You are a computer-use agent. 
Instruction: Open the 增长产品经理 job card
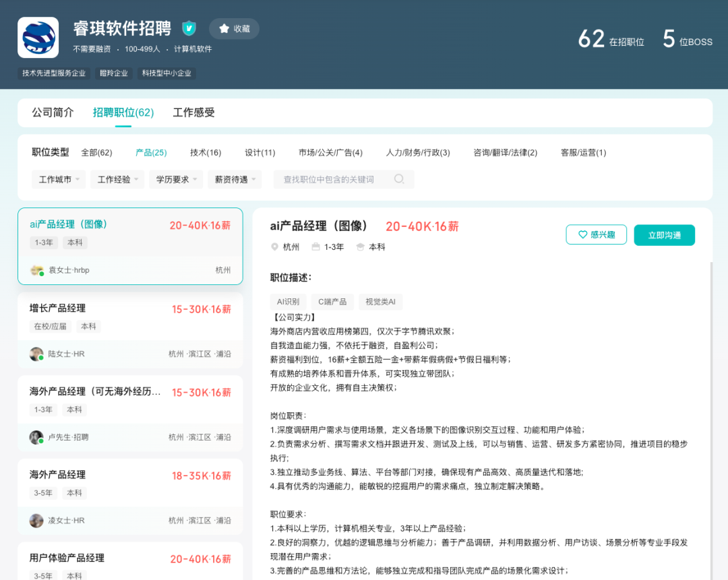(x=130, y=330)
